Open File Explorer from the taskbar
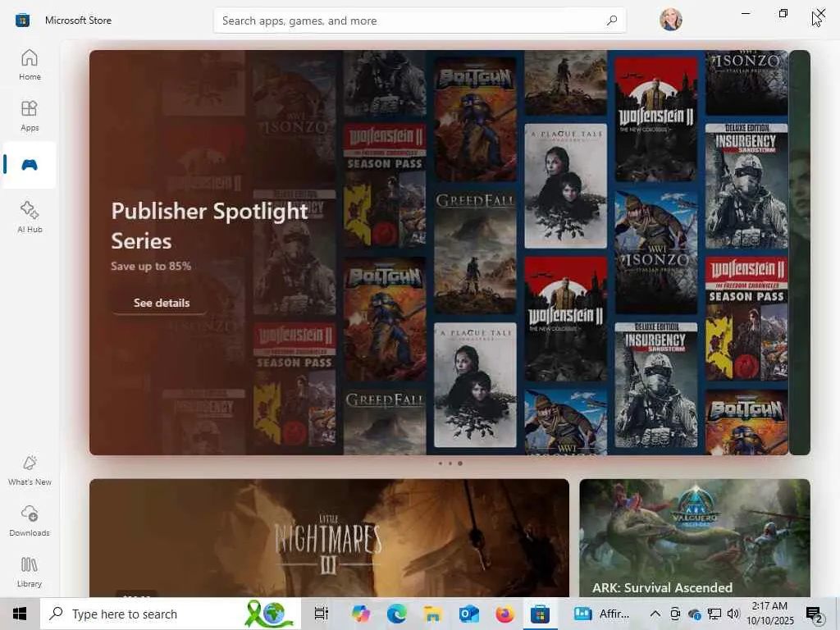 click(432, 614)
